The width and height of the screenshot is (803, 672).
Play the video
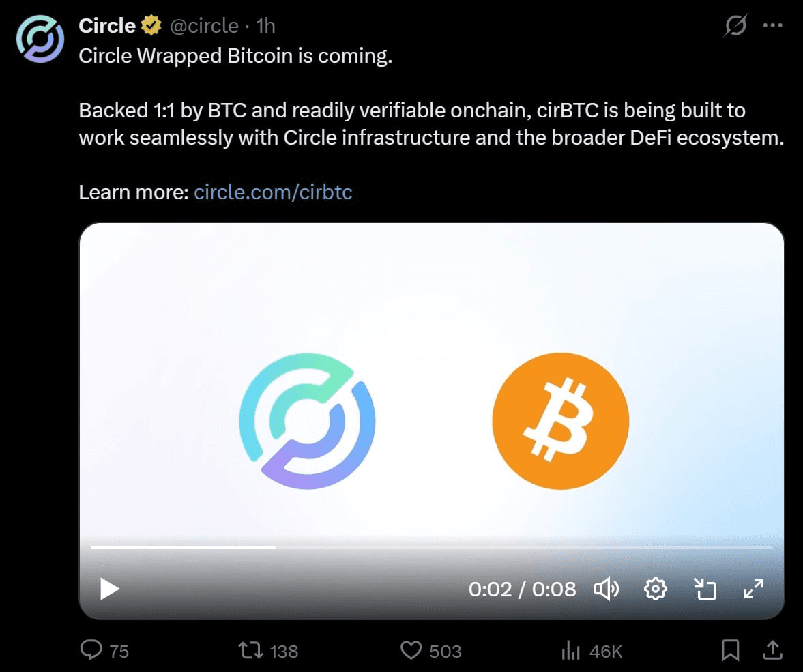pos(110,589)
